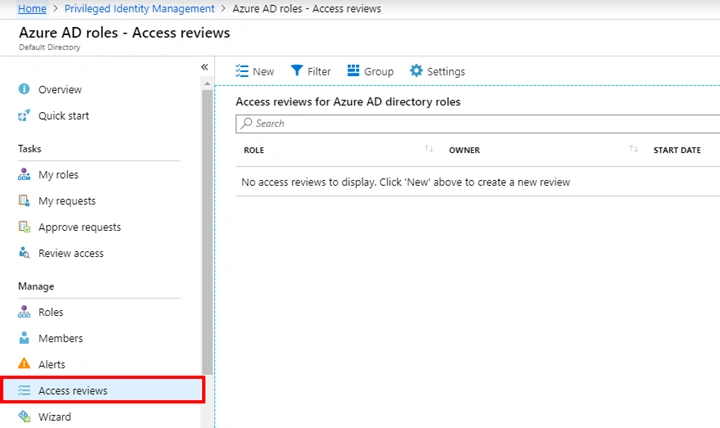Click the My requests icon

click(24, 201)
